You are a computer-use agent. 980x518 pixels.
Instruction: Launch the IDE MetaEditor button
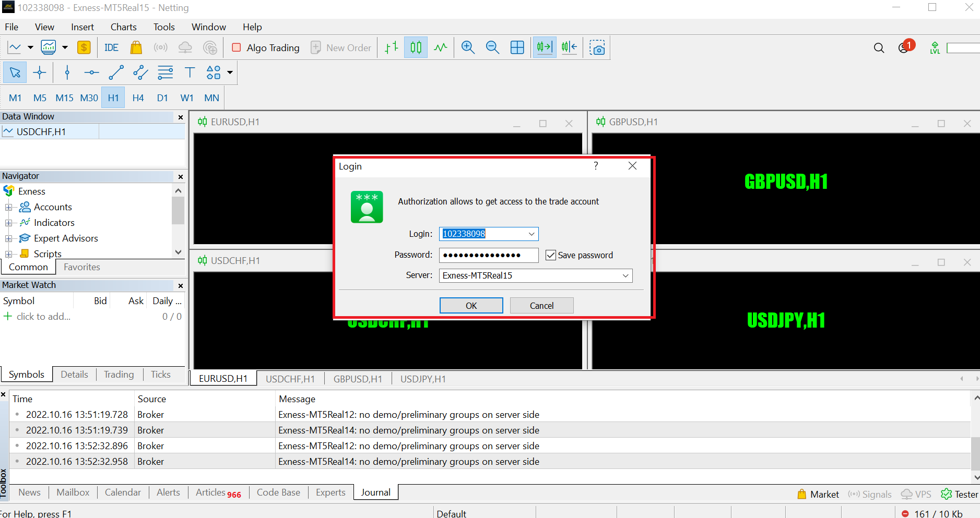(111, 47)
